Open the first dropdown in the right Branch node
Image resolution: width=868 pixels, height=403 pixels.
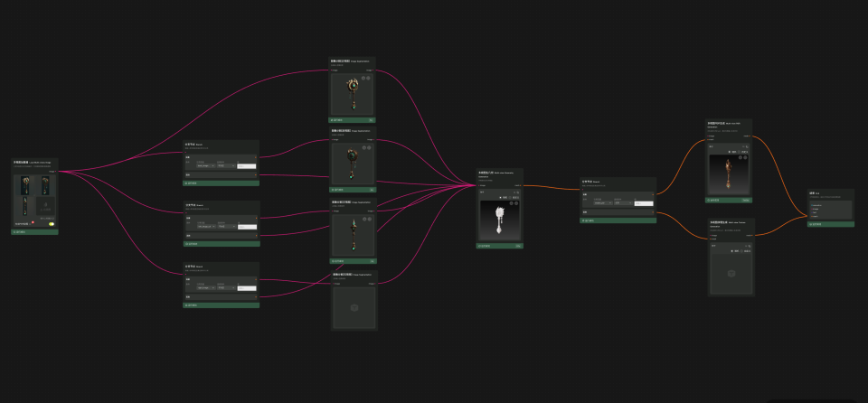[601, 202]
